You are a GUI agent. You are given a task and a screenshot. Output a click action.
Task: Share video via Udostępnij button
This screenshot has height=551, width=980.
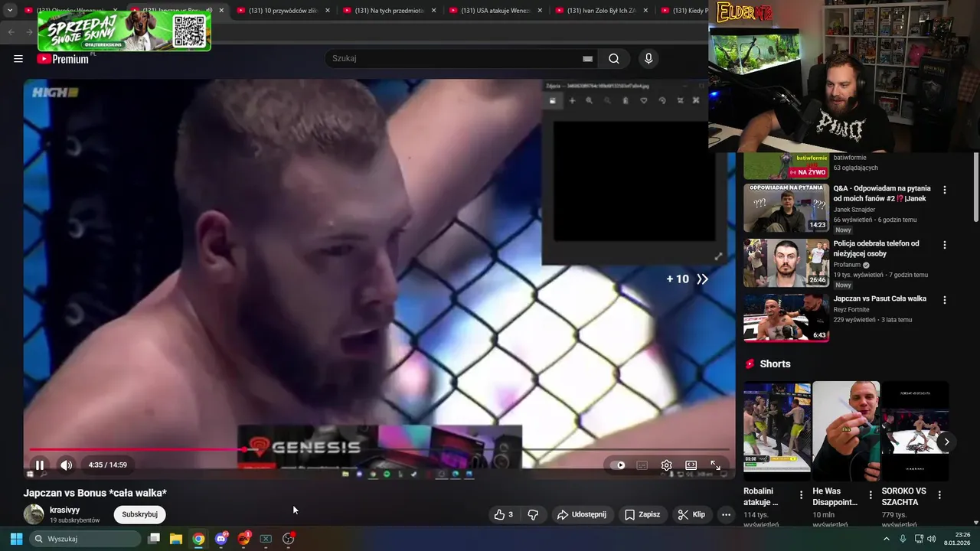[581, 514]
